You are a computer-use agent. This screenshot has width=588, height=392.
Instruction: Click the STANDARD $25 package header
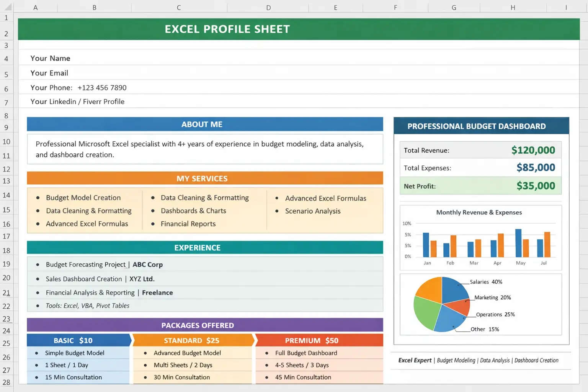click(x=192, y=340)
